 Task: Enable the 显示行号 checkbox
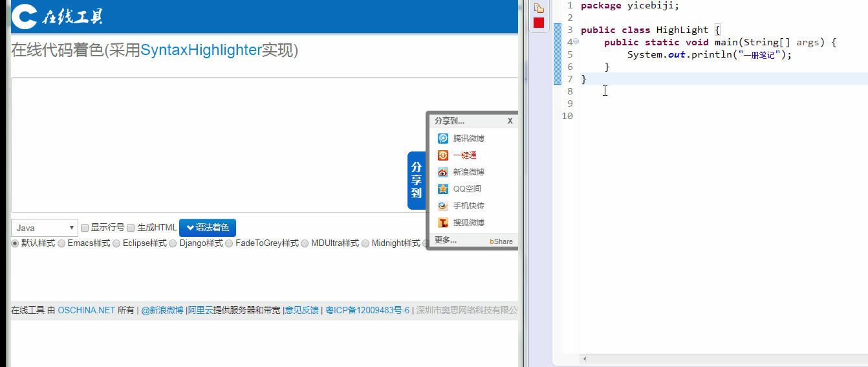tap(84, 228)
